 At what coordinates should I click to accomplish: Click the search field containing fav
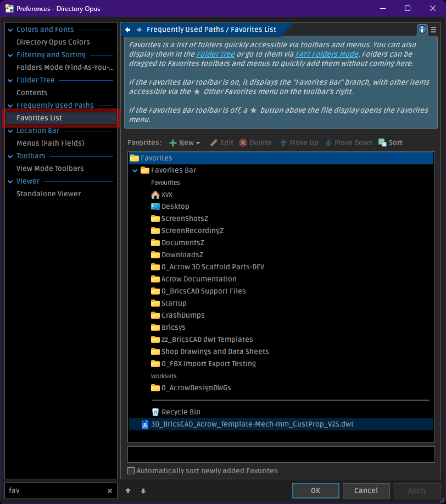click(55, 491)
